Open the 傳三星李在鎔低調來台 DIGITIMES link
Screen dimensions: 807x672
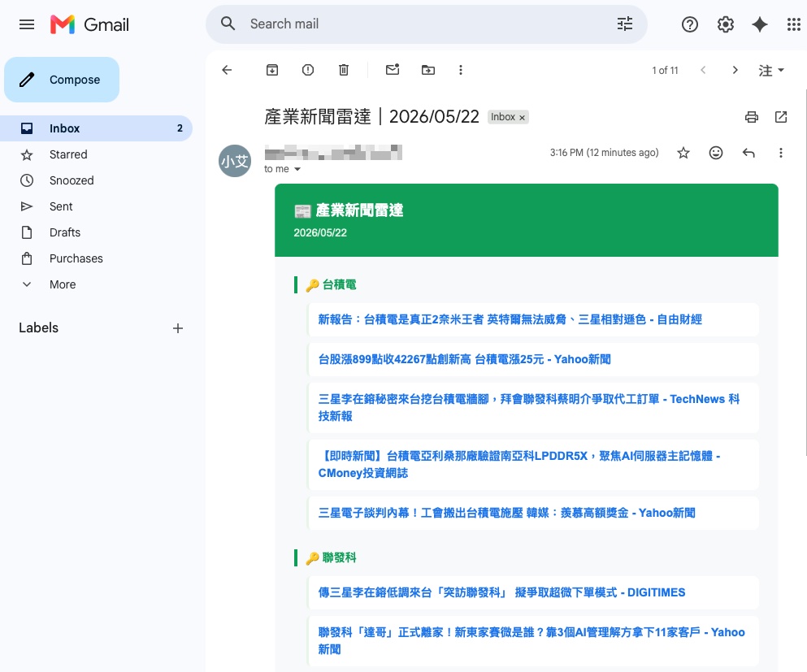point(501,592)
